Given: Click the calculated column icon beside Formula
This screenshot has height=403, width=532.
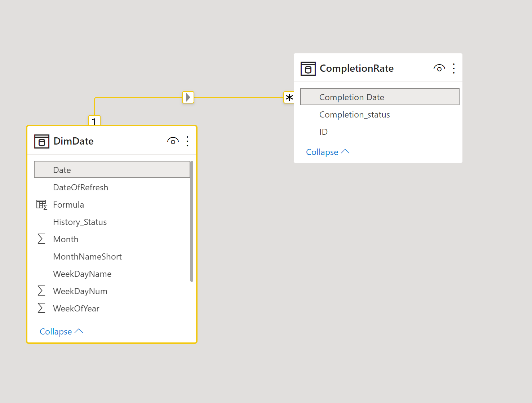Looking at the screenshot, I should [42, 205].
